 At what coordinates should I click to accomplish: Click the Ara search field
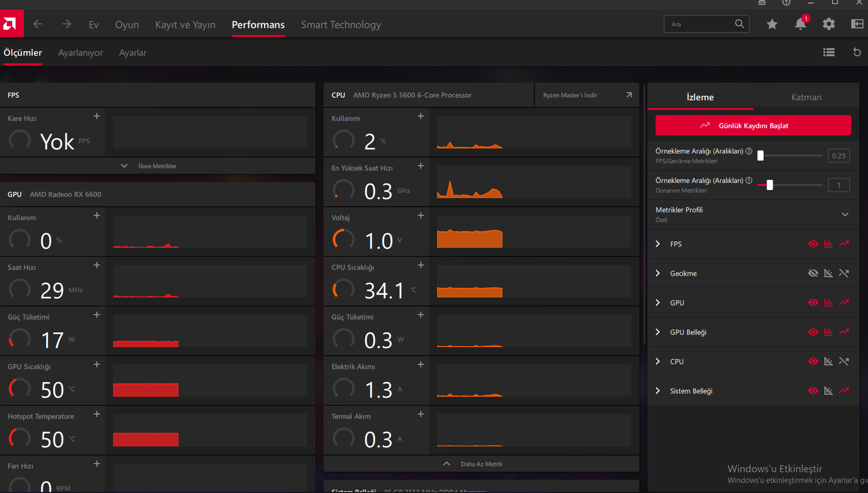click(x=700, y=24)
